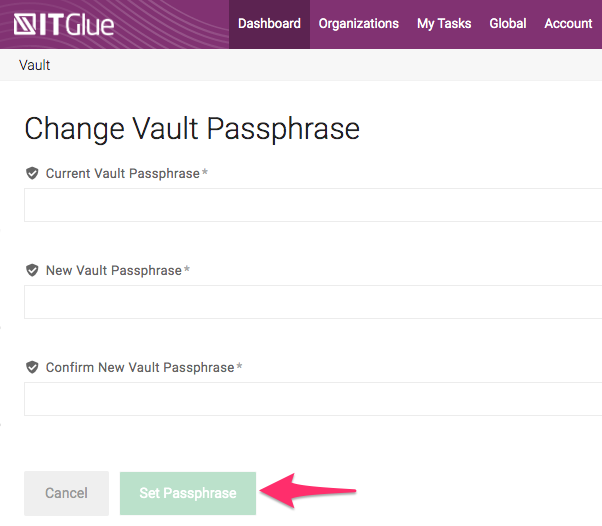
Task: Click the Current Vault Passphrase label text
Action: point(123,173)
